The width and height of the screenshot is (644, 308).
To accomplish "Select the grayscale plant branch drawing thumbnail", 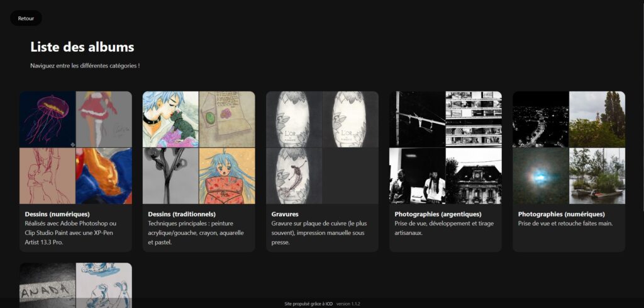I will click(170, 176).
